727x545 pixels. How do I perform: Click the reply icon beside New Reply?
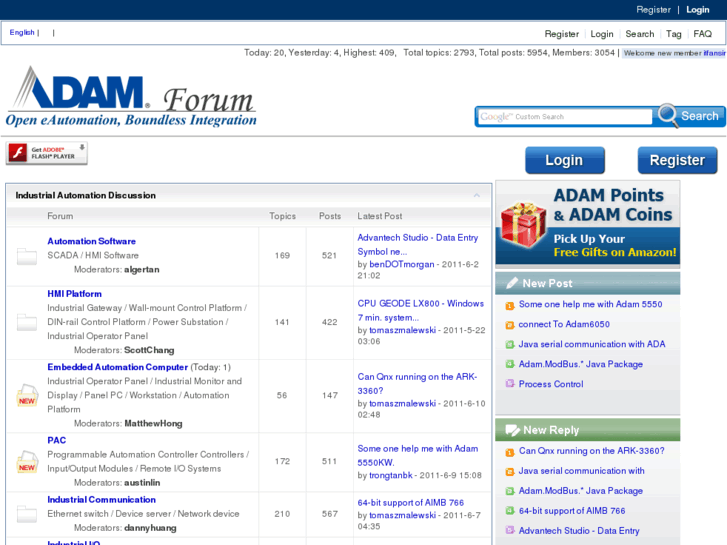512,430
